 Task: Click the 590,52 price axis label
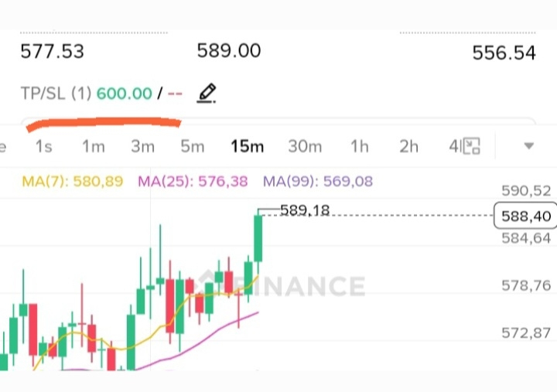coord(526,191)
